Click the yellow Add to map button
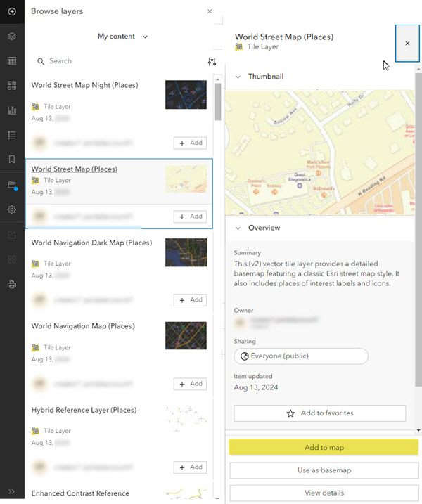 pos(324,448)
